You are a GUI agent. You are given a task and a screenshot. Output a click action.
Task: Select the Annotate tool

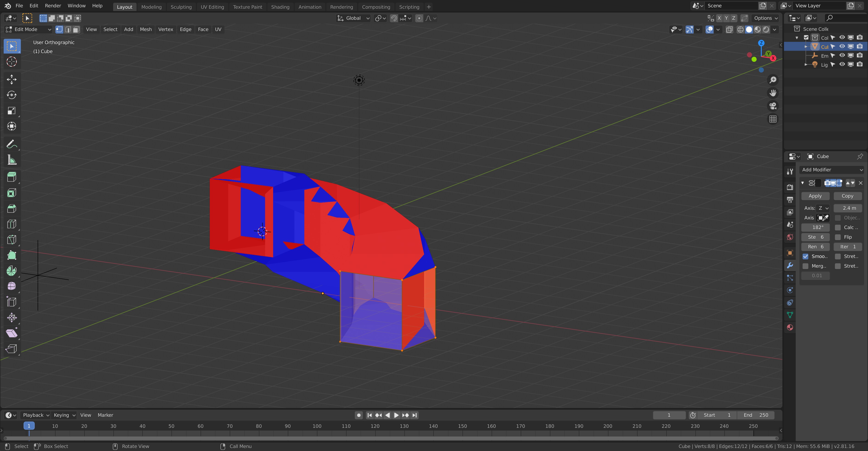tap(12, 144)
